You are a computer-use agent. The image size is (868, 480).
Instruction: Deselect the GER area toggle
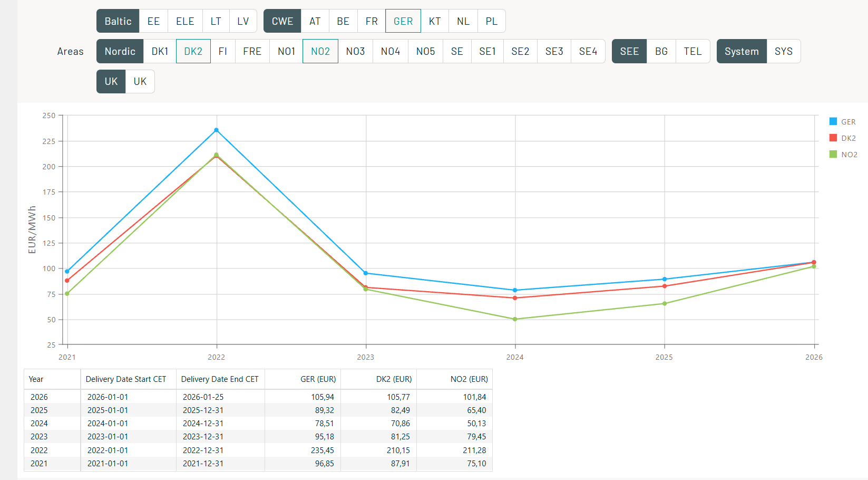point(403,21)
